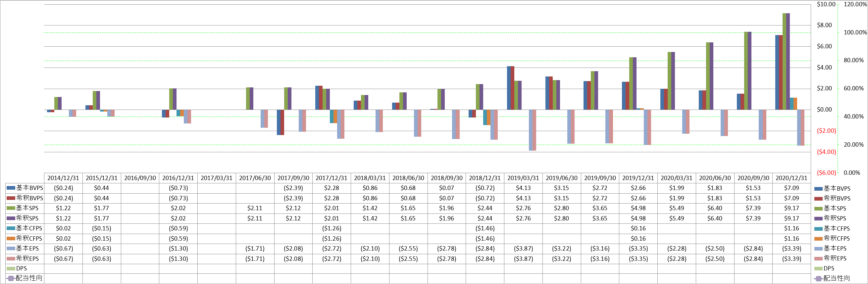Screen dimensions: 868x284
Task: Click the purple 希釈SPS swatch in left table legend
Action: point(11,218)
